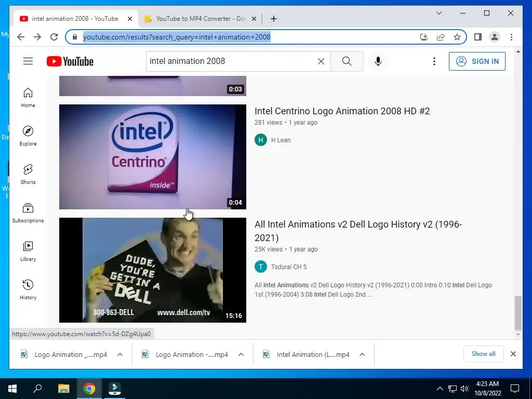Open the Intel Centrino Logo Animation 2008 HD #2 title

(342, 111)
